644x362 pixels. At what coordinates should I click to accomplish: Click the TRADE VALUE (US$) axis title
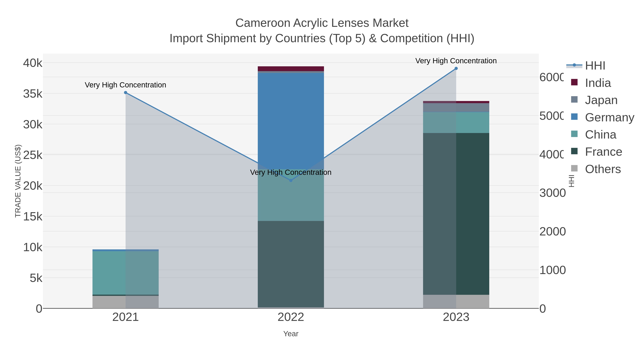point(18,181)
